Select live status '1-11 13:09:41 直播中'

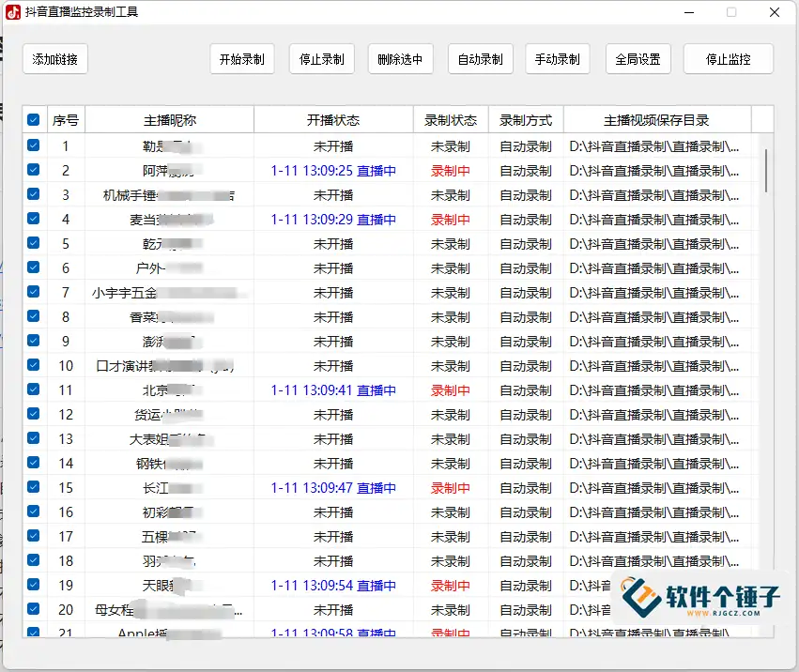click(x=333, y=390)
